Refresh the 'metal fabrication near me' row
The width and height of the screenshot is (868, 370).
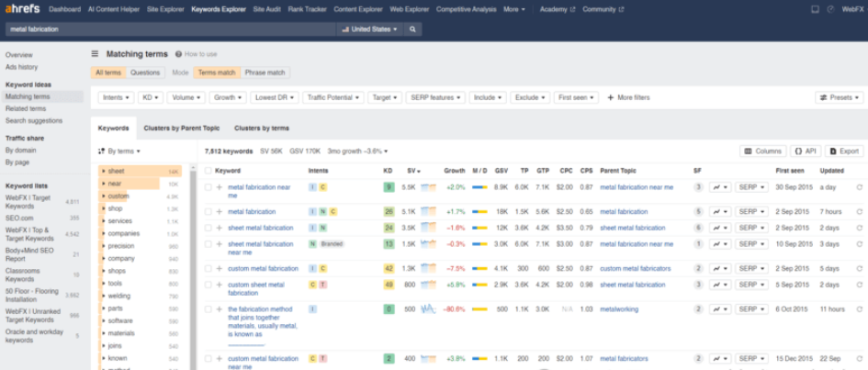coord(859,187)
